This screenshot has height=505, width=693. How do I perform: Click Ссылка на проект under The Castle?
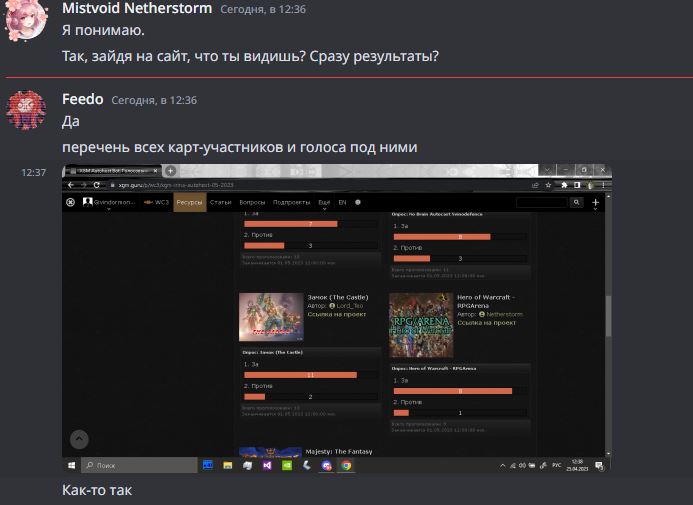[x=337, y=314]
